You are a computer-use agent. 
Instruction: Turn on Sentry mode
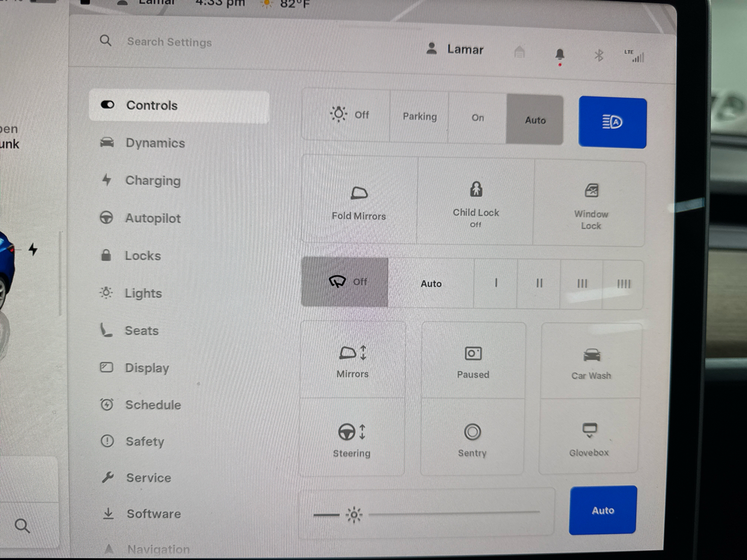tap(472, 439)
